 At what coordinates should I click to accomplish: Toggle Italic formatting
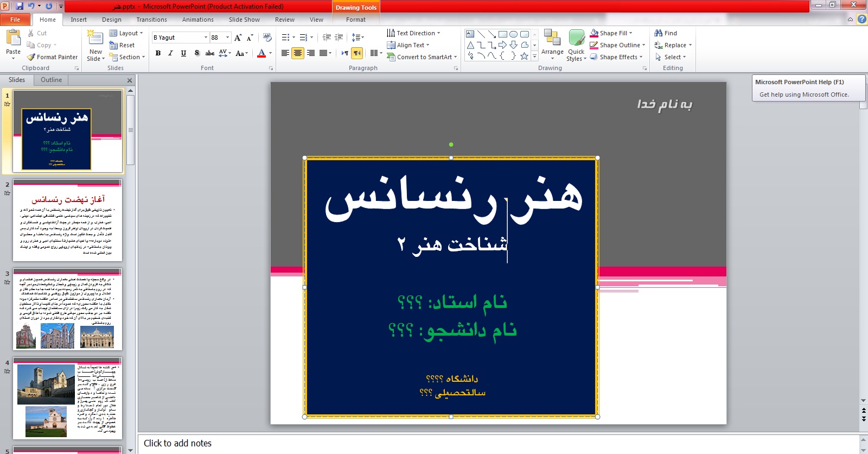click(x=170, y=53)
